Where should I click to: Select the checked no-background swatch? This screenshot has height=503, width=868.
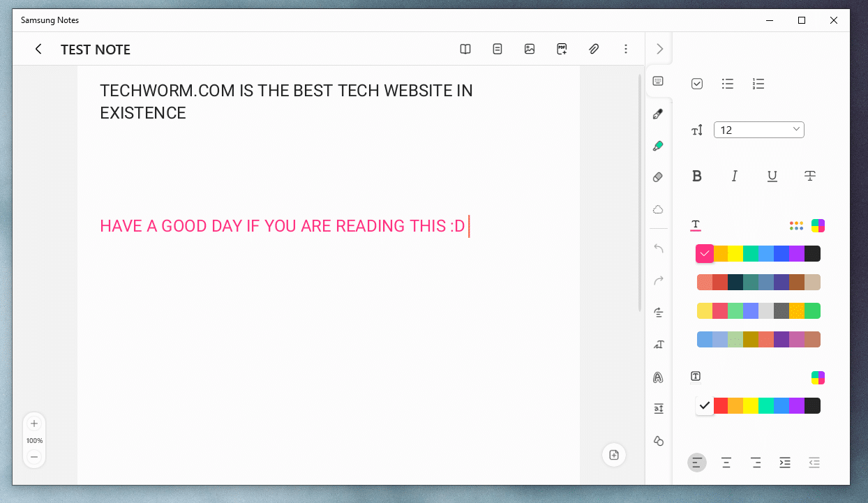click(x=705, y=405)
